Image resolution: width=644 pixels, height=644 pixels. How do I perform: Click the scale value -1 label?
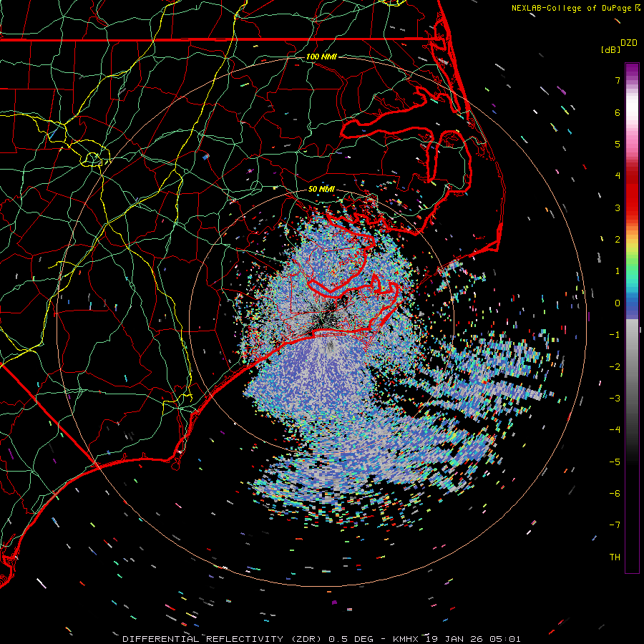615,335
